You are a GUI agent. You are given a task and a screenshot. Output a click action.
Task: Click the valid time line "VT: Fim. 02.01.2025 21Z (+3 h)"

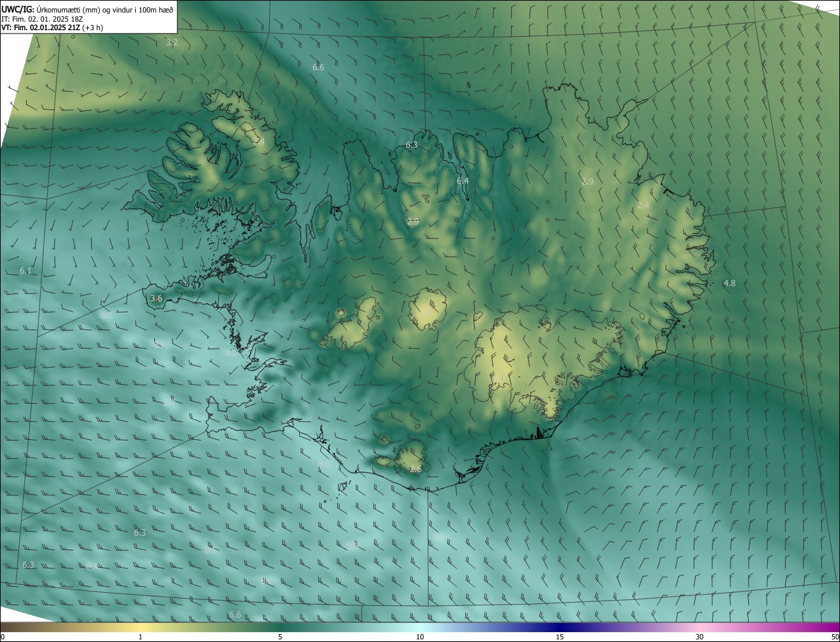[x=52, y=28]
